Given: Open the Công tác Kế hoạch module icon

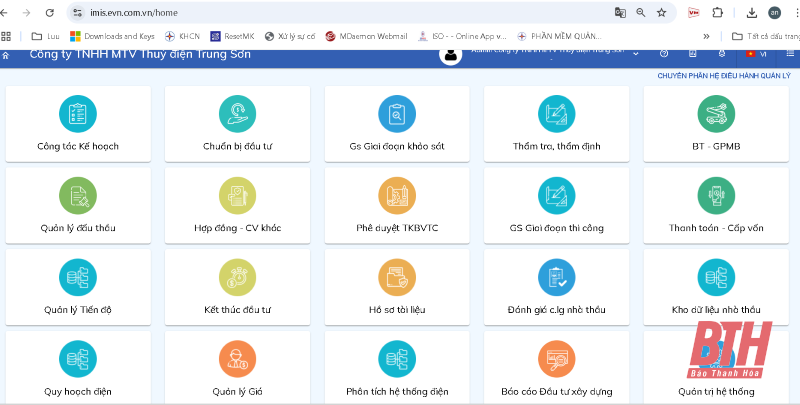Looking at the screenshot, I should pos(78,114).
